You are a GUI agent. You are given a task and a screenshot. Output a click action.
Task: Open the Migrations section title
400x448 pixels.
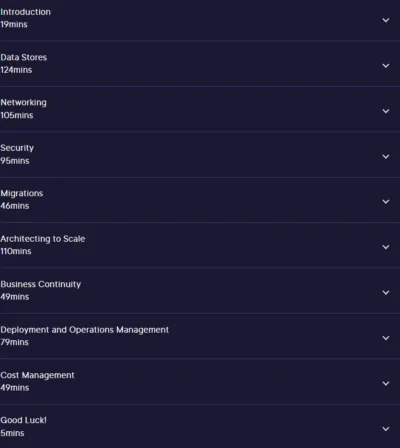22,193
